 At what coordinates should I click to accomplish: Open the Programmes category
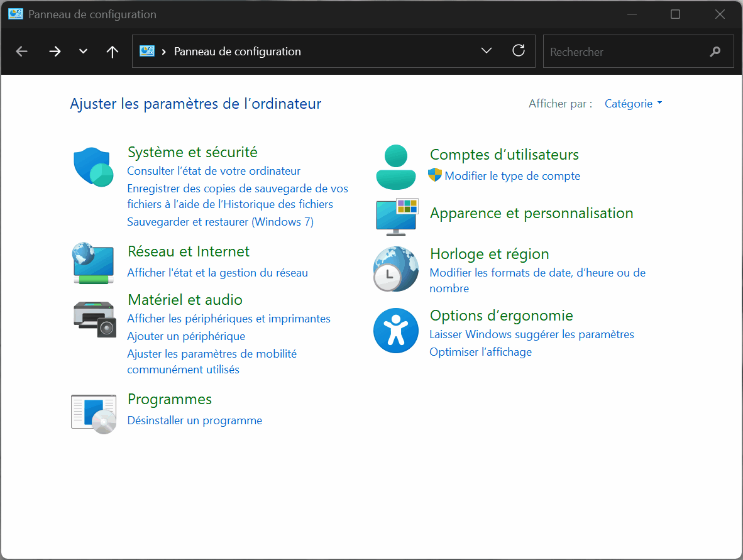point(170,399)
